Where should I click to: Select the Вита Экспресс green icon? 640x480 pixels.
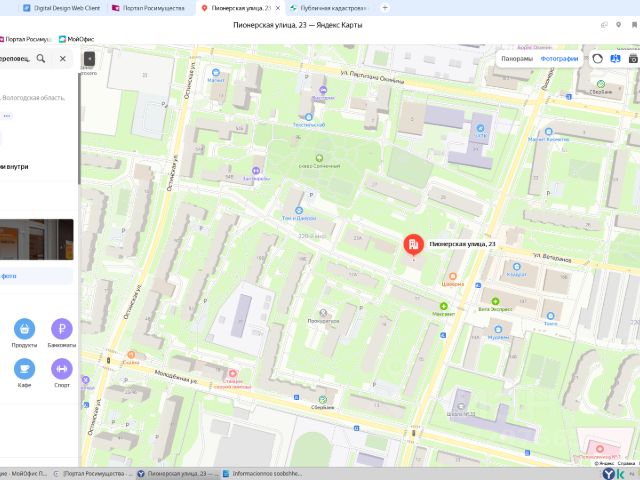click(x=495, y=302)
